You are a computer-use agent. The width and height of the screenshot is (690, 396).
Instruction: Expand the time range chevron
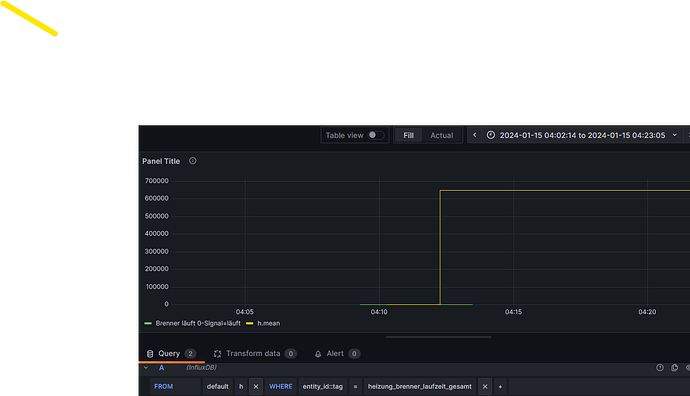pyautogui.click(x=675, y=135)
